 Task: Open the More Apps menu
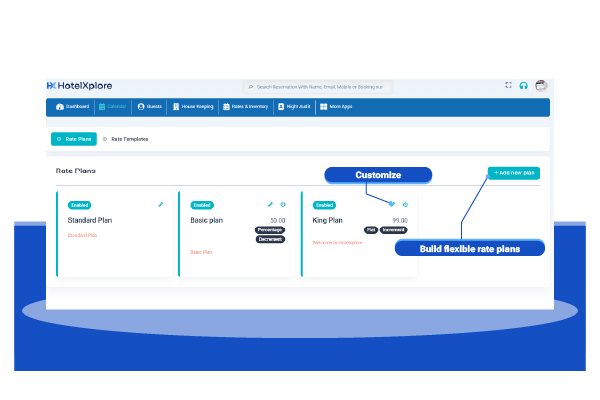point(336,106)
